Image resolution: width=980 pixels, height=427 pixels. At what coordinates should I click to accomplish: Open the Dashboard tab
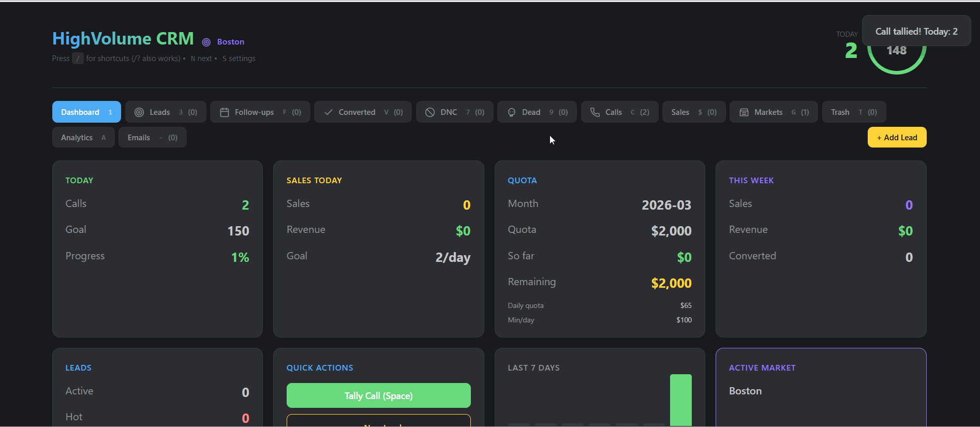tap(86, 112)
